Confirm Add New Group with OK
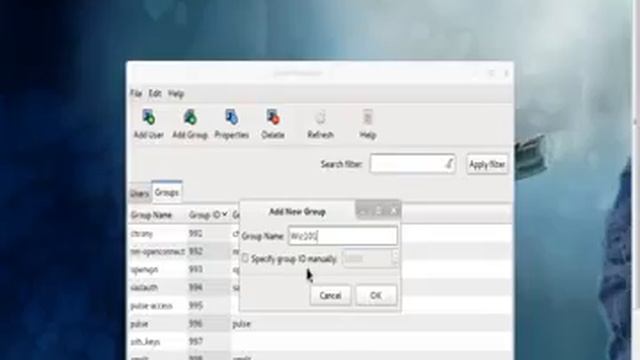The width and height of the screenshot is (640, 360). click(376, 295)
